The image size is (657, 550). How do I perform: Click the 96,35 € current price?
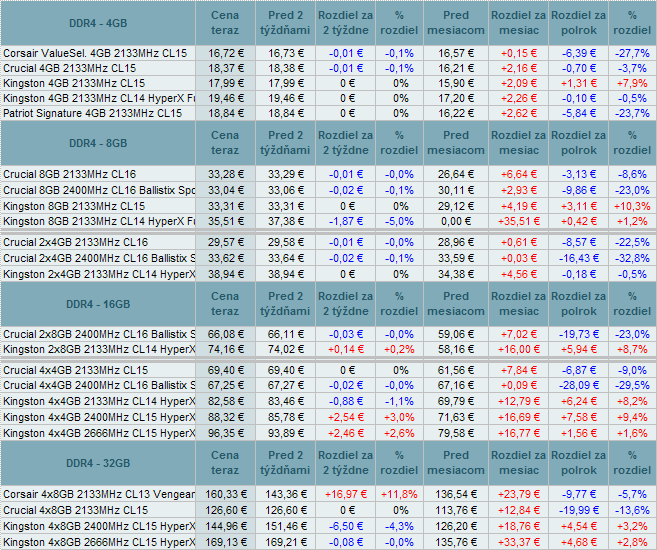[x=226, y=433]
